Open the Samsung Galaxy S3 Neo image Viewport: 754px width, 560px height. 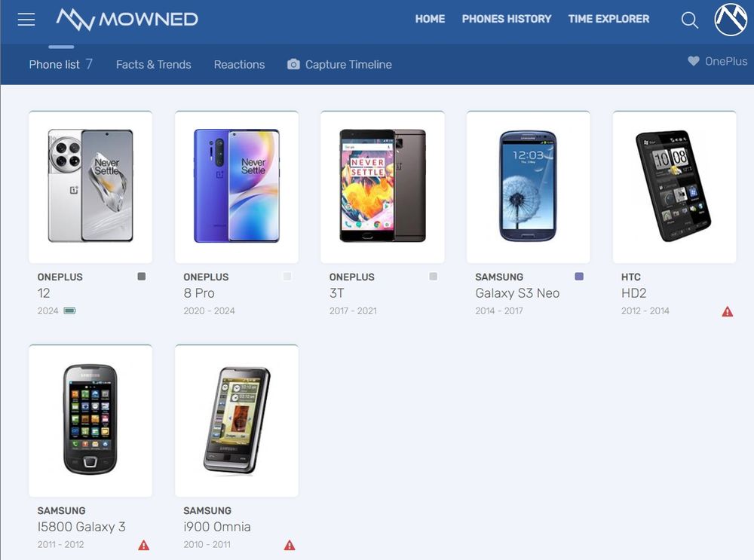(529, 187)
